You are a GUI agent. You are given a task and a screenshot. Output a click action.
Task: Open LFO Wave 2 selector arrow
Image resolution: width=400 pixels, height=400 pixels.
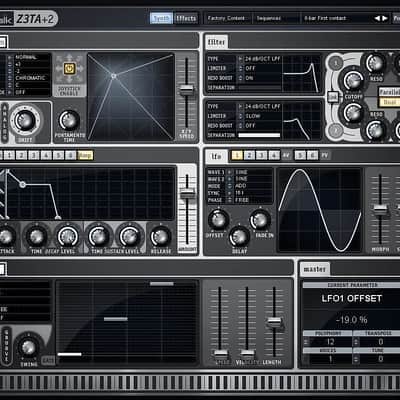click(x=229, y=179)
